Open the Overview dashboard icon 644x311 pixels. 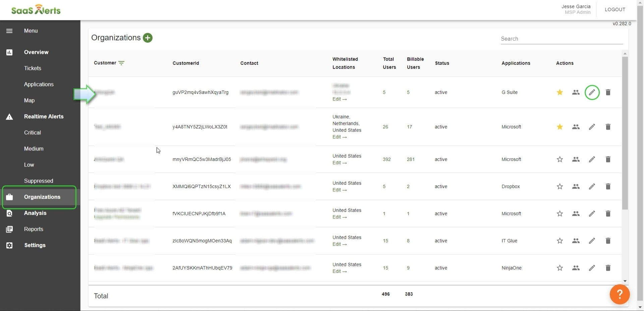pos(9,52)
